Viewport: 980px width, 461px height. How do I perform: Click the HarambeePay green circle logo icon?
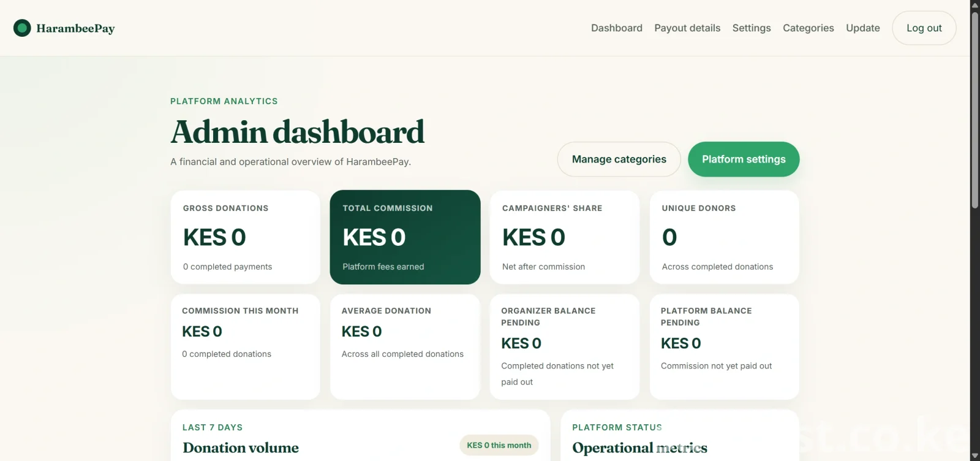[x=22, y=28]
